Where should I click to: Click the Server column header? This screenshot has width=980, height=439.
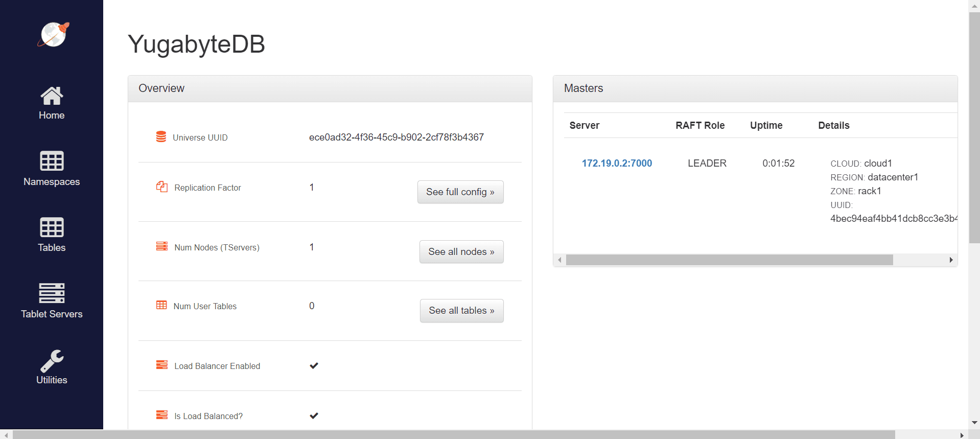(584, 125)
